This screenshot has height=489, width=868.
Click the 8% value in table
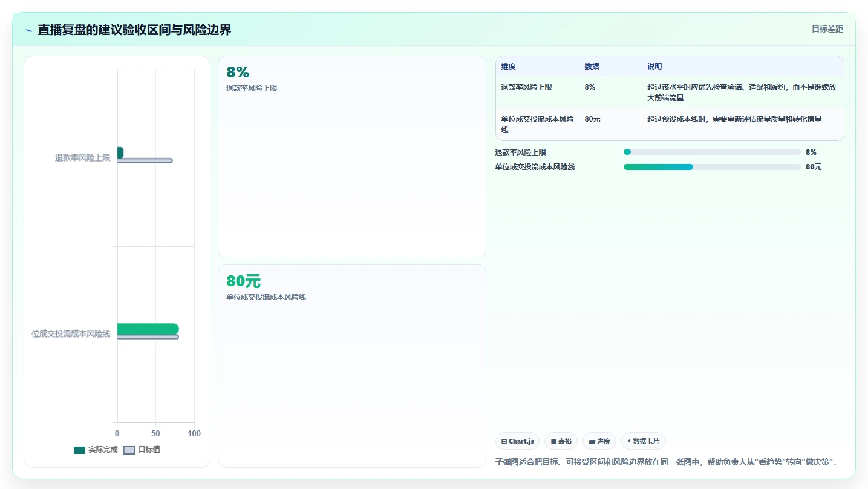point(590,87)
